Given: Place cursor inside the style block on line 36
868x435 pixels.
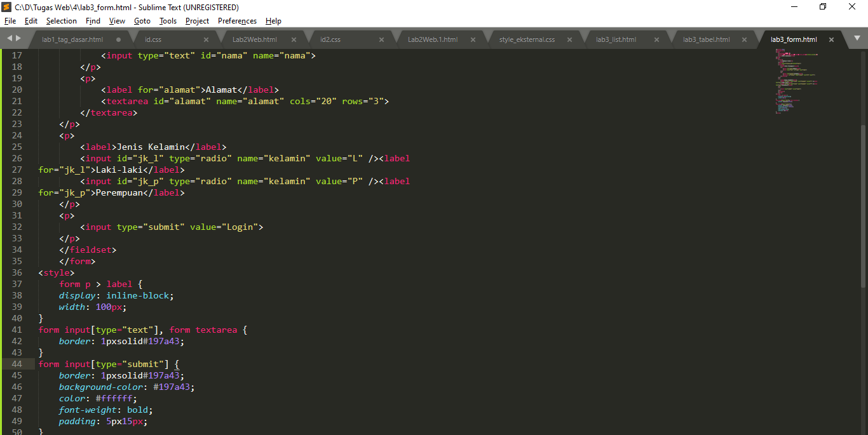Looking at the screenshot, I should pyautogui.click(x=57, y=272).
